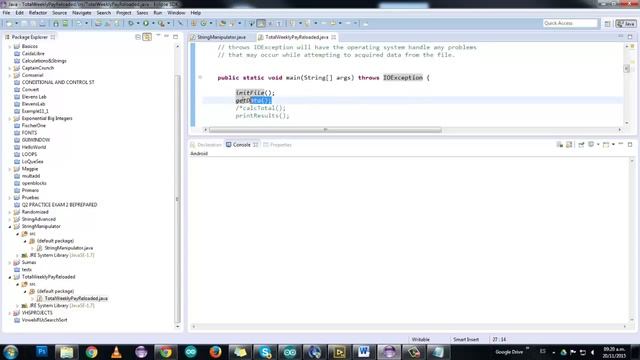Open Photoshop from the taskbar

coord(42,352)
